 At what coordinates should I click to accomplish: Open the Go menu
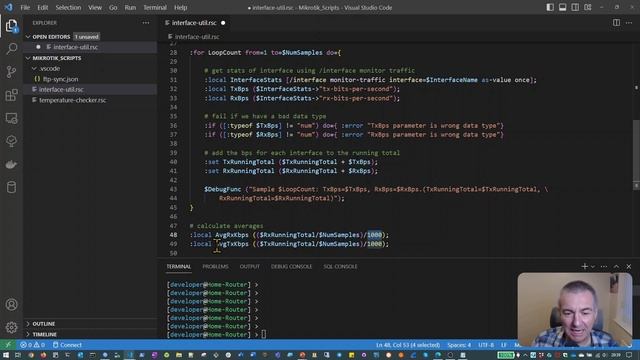point(113,7)
